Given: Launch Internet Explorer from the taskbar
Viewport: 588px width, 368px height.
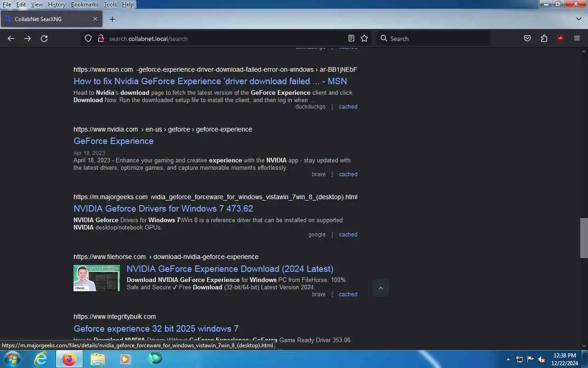Looking at the screenshot, I should [x=41, y=359].
